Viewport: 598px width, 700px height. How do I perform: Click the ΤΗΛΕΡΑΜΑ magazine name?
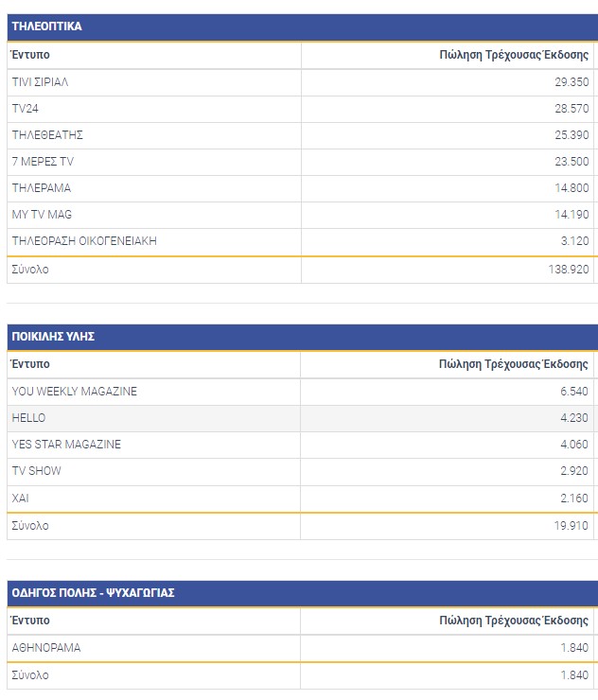point(42,188)
